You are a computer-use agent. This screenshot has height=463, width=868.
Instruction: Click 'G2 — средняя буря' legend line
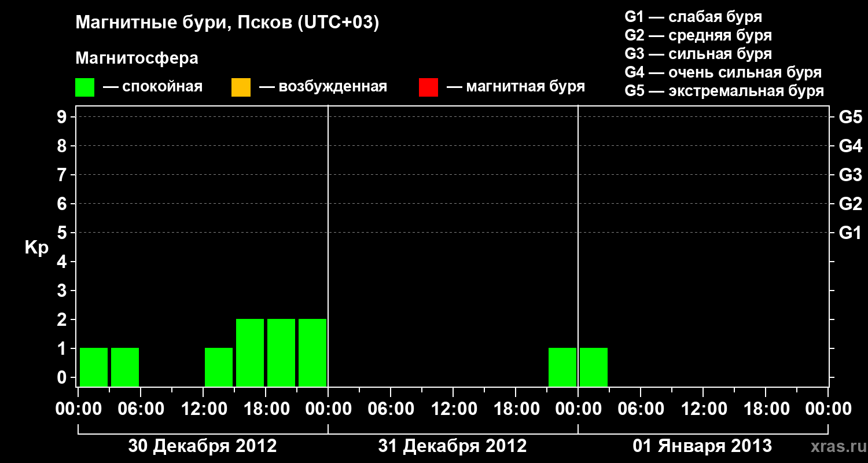pos(698,35)
